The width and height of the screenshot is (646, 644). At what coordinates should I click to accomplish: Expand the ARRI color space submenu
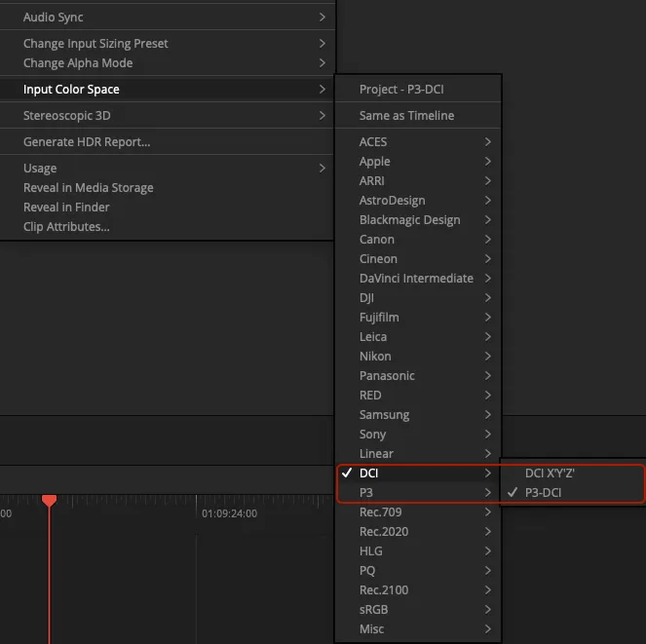click(371, 181)
